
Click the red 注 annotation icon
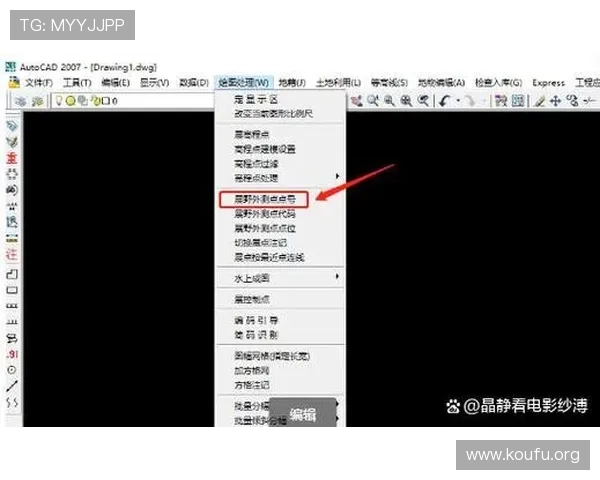[12, 254]
